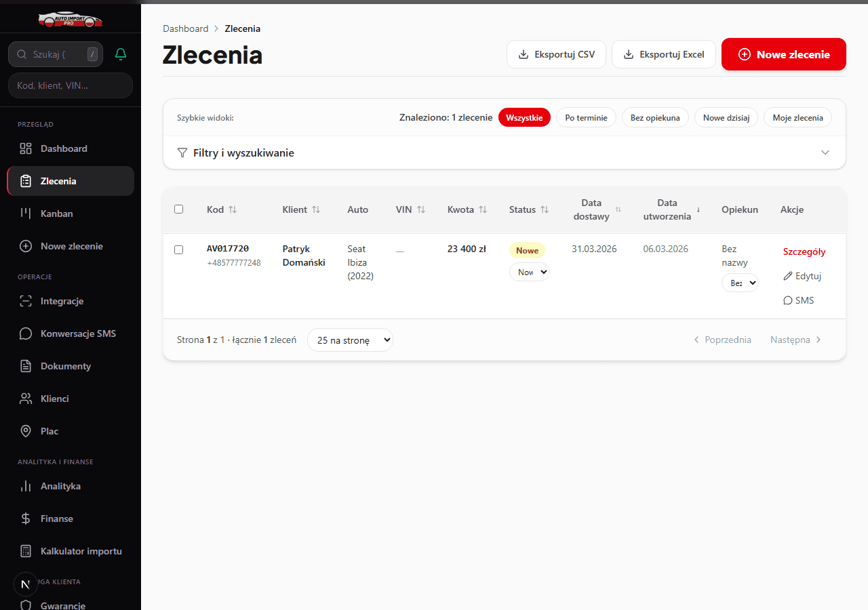Go to Konwersacje SMS in sidebar
The width and height of the screenshot is (868, 610).
point(71,333)
